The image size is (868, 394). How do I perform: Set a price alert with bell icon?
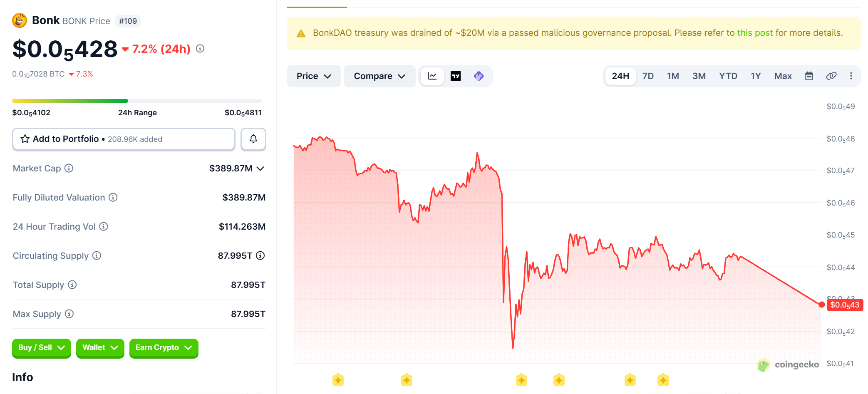tap(253, 139)
